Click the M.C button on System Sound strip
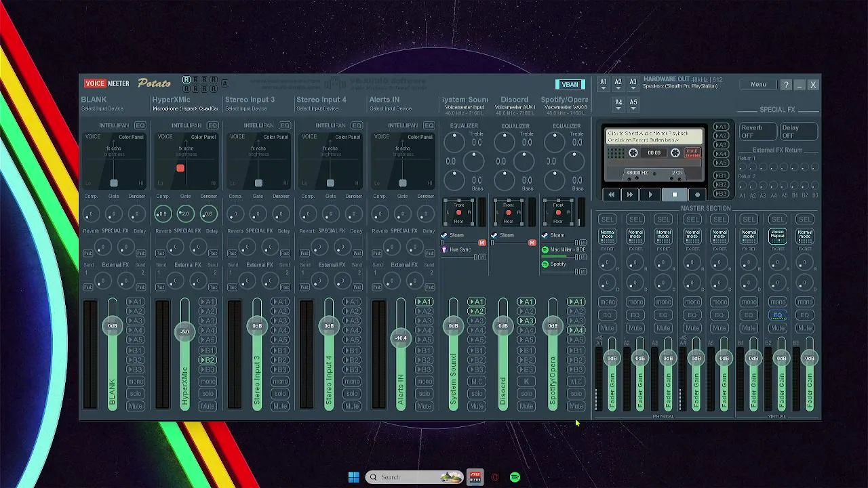This screenshot has width=868, height=488. 477,382
